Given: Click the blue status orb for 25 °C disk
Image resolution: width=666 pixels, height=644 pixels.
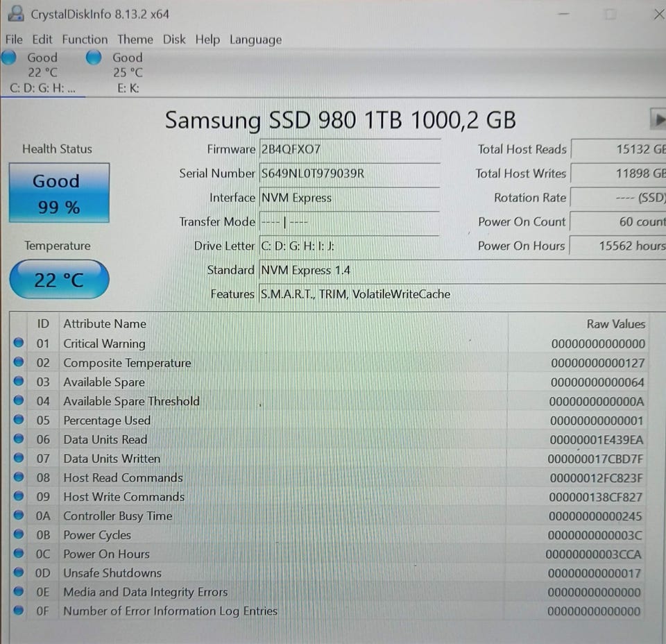Looking at the screenshot, I should click(94, 58).
